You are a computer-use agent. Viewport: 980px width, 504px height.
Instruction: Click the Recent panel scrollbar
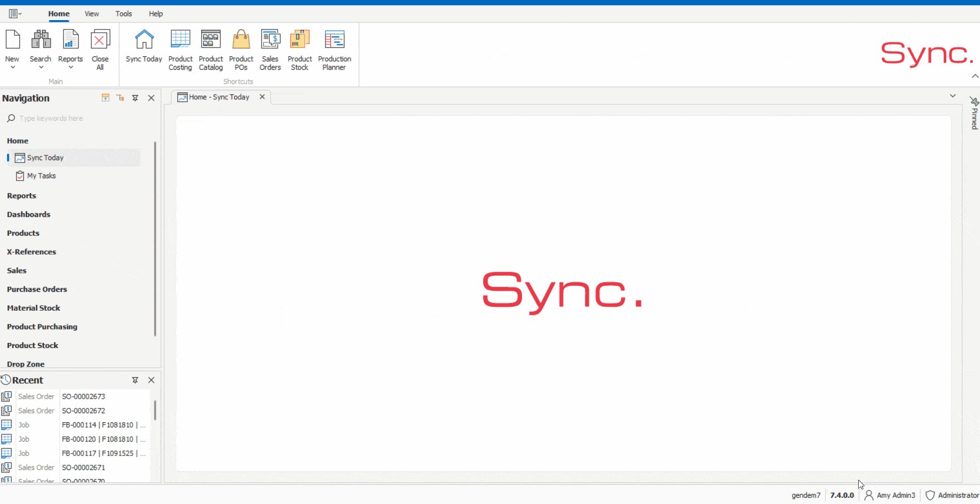(155, 410)
